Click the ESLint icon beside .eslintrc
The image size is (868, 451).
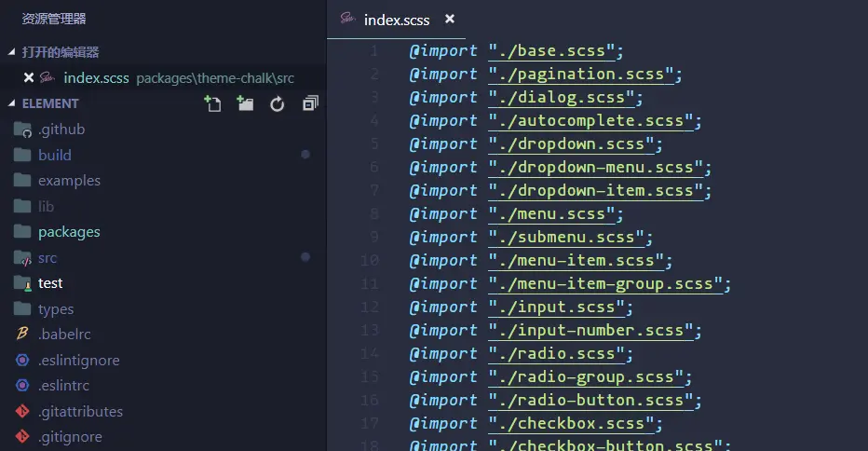22,385
